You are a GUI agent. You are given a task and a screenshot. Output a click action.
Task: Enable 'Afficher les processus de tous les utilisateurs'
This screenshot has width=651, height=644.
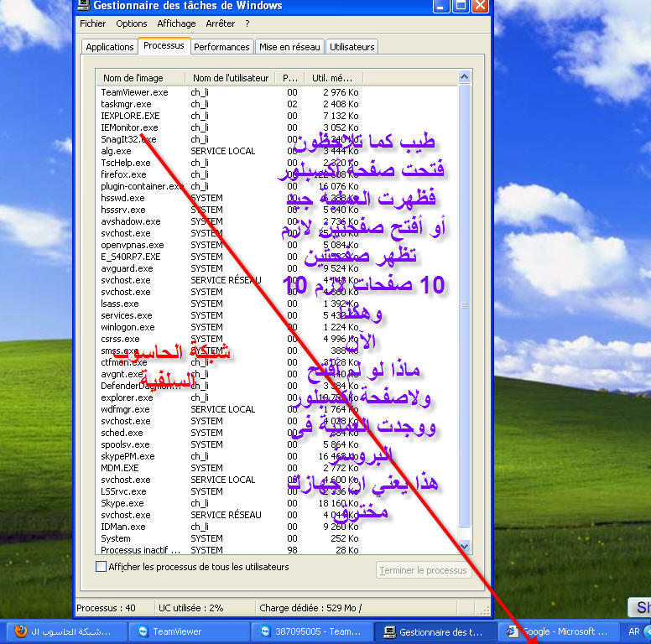pyautogui.click(x=102, y=567)
